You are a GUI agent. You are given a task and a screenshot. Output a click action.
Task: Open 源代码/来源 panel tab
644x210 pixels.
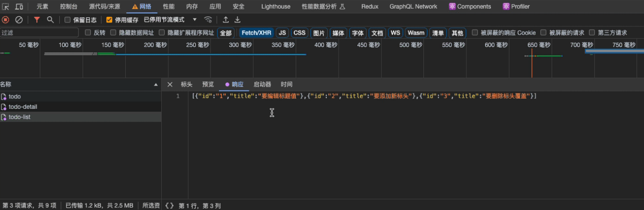click(105, 7)
